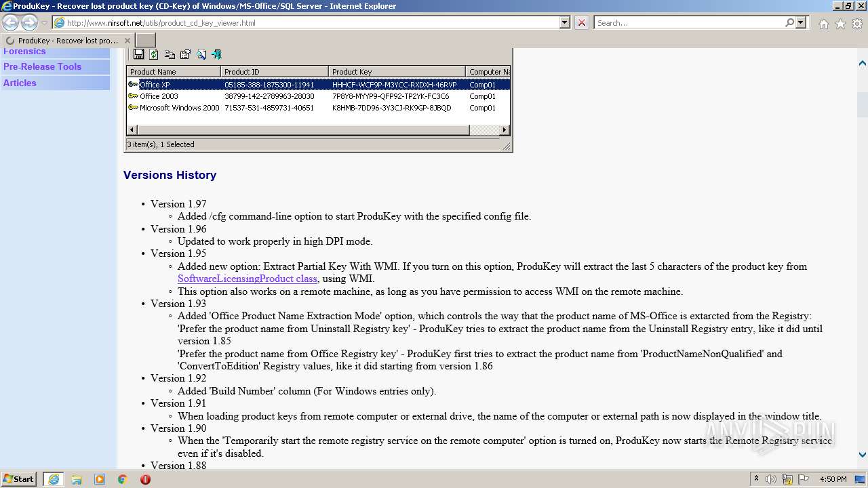Image resolution: width=868 pixels, height=488 pixels.
Task: Open Internet Explorer from the taskbar
Action: (54, 479)
